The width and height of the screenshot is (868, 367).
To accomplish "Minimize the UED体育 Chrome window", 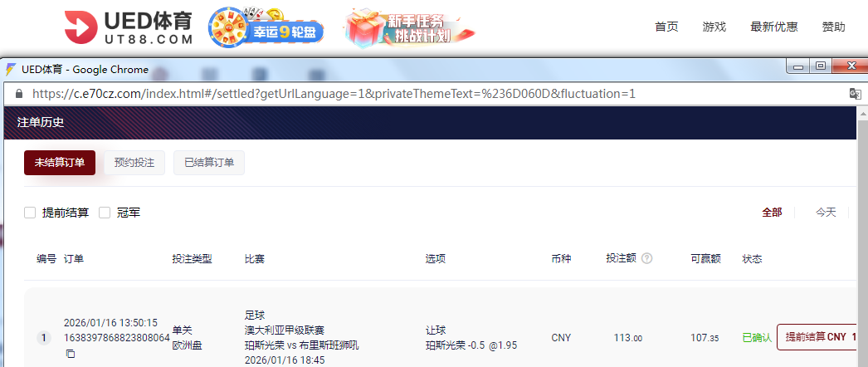I will click(x=797, y=67).
